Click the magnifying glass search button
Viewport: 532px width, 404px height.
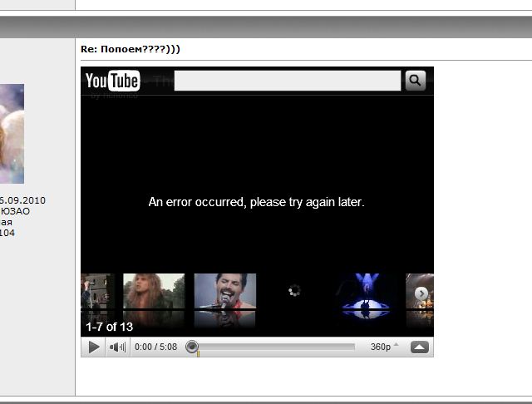coord(415,81)
